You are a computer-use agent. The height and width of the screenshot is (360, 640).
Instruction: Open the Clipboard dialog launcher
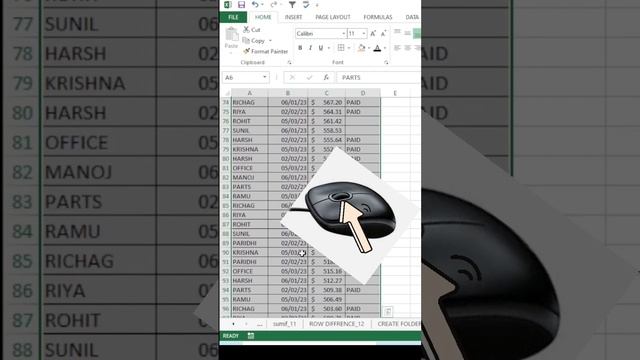(x=289, y=62)
